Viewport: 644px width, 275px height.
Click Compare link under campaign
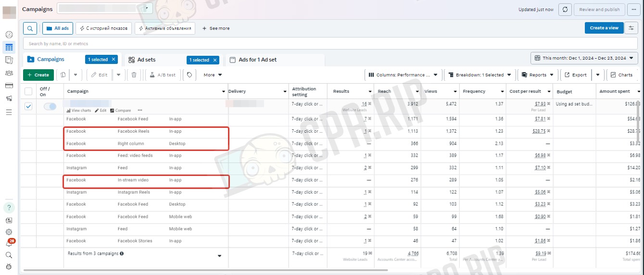click(120, 111)
